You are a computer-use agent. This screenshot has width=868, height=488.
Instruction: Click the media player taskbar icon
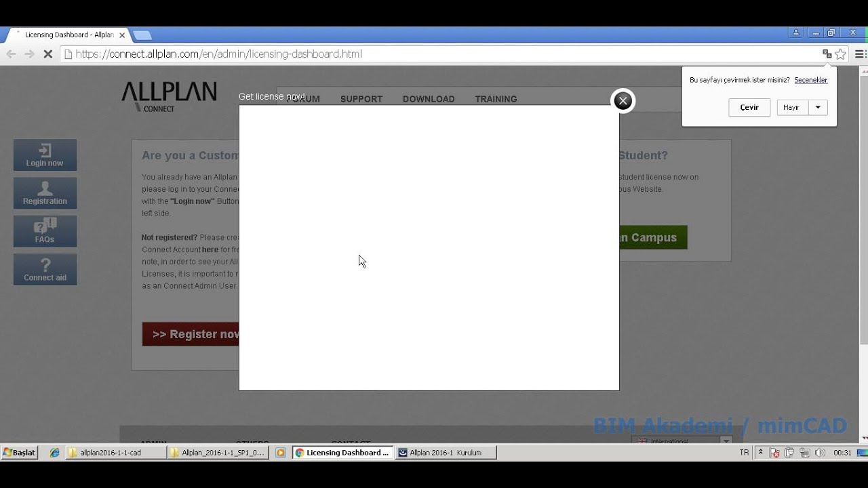point(280,453)
